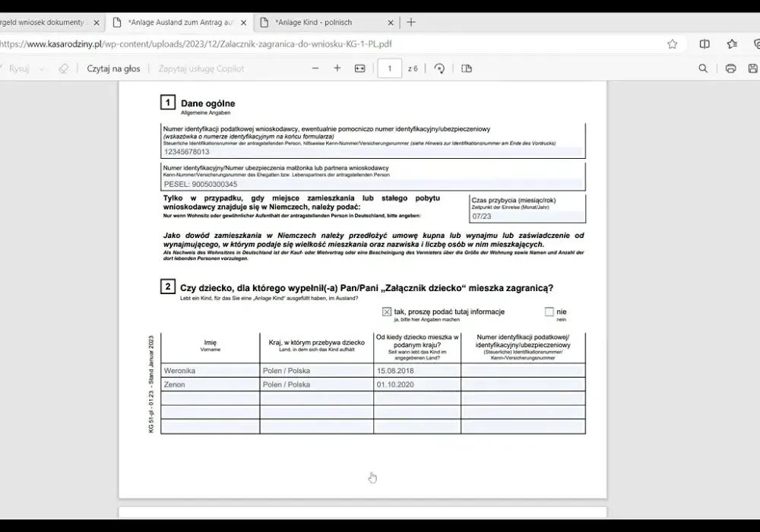Click 'Czytaj na głos' button
Image resolution: width=760 pixels, height=532 pixels.
point(113,69)
